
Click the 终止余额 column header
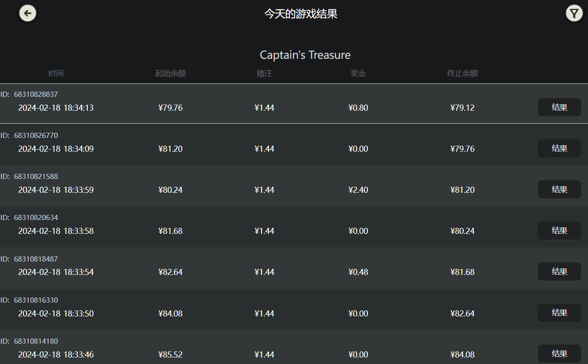[x=463, y=73]
